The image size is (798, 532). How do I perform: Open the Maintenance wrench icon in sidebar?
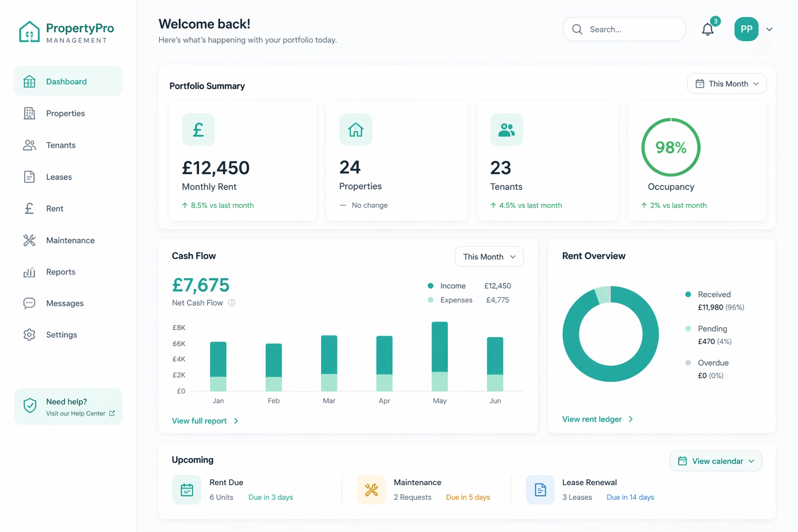click(x=29, y=240)
